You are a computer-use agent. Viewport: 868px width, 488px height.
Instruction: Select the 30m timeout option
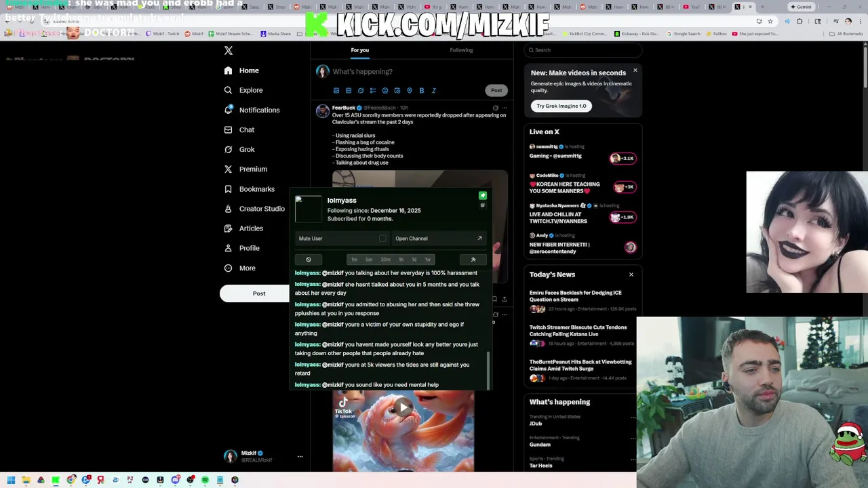click(x=385, y=260)
